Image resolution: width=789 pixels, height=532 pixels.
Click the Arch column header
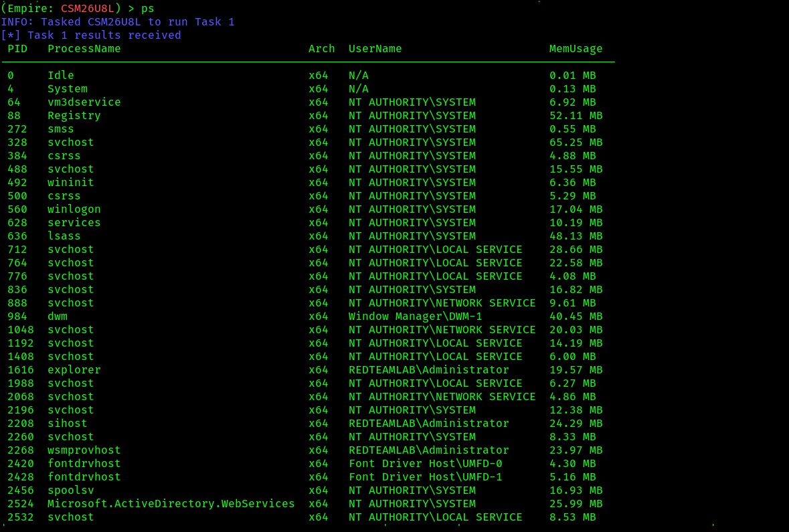(x=321, y=49)
